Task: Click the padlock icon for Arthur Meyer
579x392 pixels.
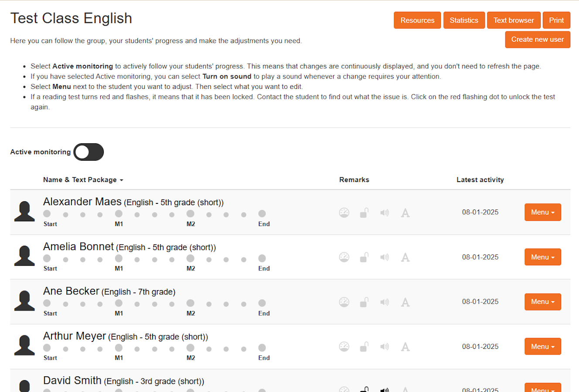Action: pos(364,347)
